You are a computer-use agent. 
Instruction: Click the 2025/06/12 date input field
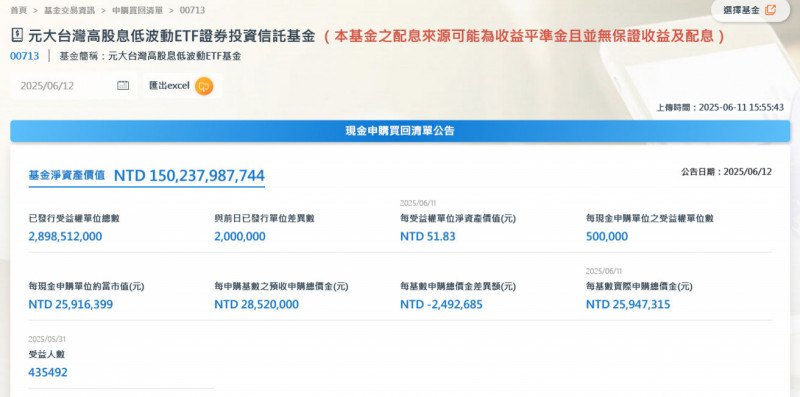[x=73, y=86]
